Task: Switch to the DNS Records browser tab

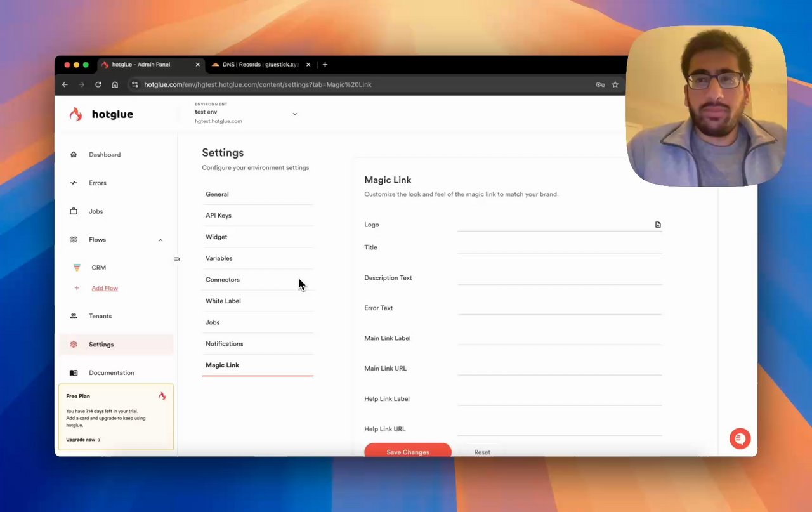Action: tap(261, 65)
